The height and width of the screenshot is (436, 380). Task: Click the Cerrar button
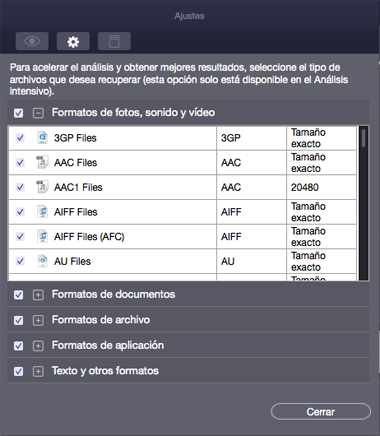[321, 412]
